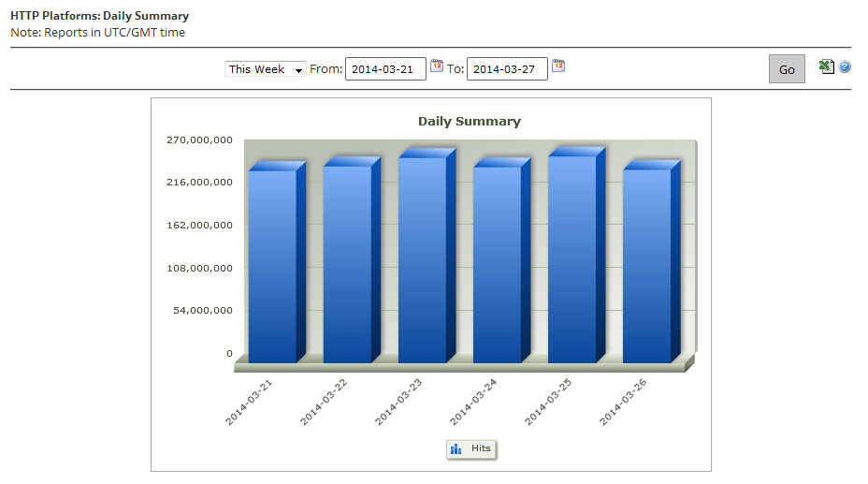
Task: Click the 270,000,000 y-axis label
Action: pos(198,139)
